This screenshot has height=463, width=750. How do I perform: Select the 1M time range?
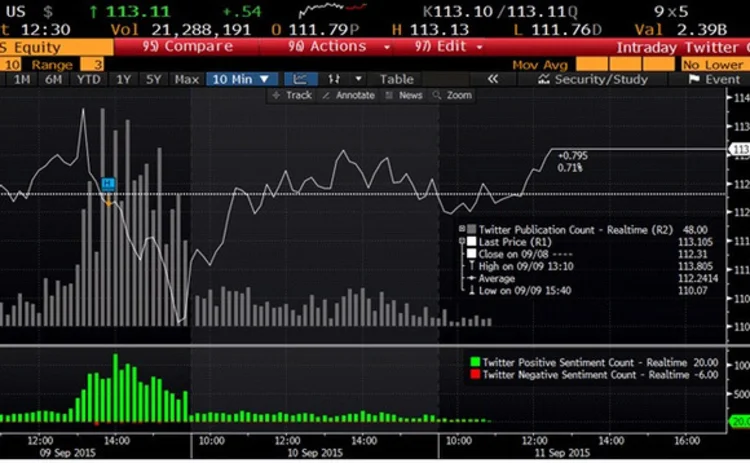point(22,79)
